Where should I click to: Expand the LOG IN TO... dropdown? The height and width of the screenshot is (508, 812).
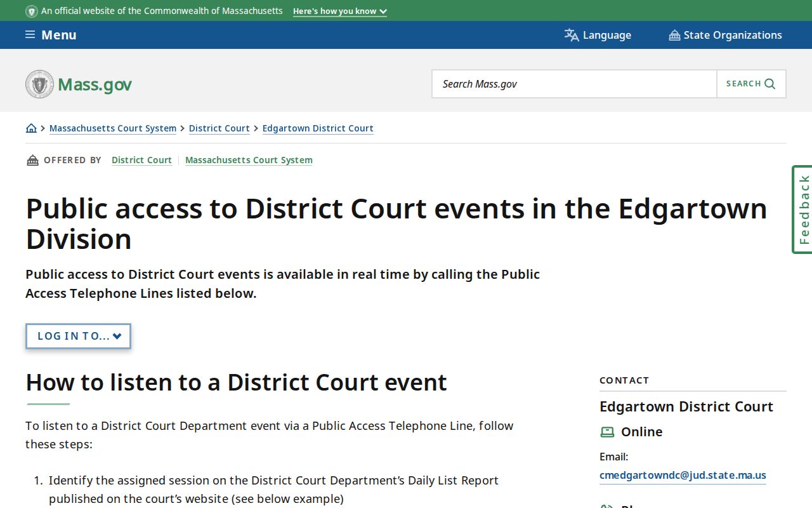click(78, 336)
